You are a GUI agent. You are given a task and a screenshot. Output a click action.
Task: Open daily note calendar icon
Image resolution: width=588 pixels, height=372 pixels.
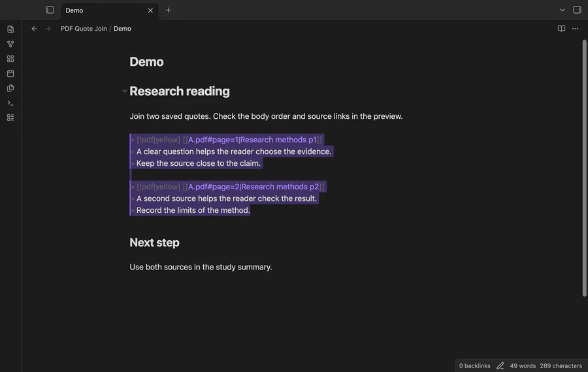point(10,74)
